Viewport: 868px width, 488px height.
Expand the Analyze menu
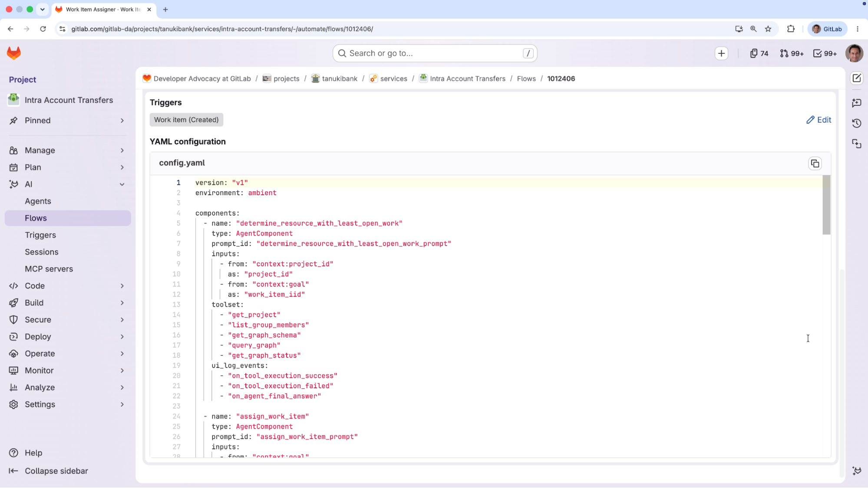tap(67, 387)
